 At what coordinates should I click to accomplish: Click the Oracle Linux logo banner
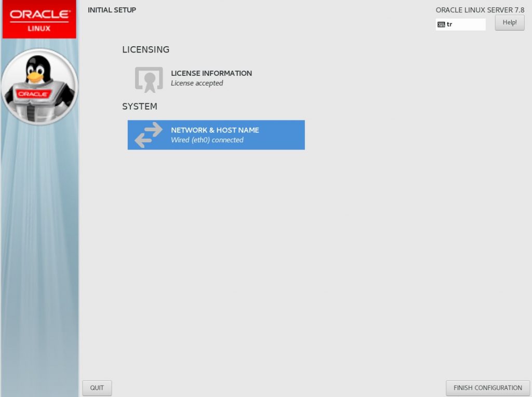pyautogui.click(x=39, y=19)
